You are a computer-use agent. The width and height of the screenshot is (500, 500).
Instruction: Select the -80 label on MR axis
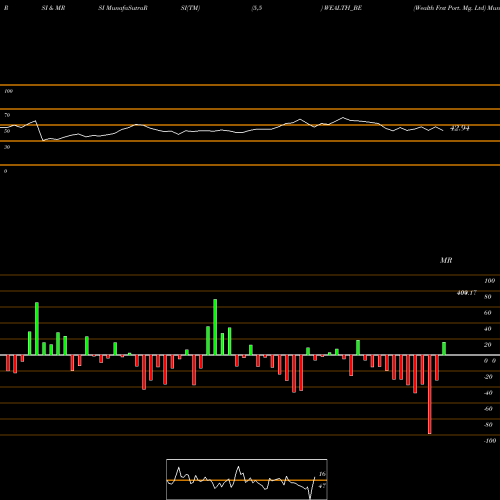pos(488,425)
